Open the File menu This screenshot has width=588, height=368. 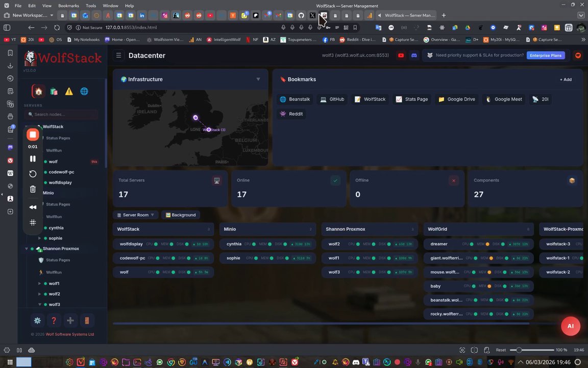tap(18, 6)
